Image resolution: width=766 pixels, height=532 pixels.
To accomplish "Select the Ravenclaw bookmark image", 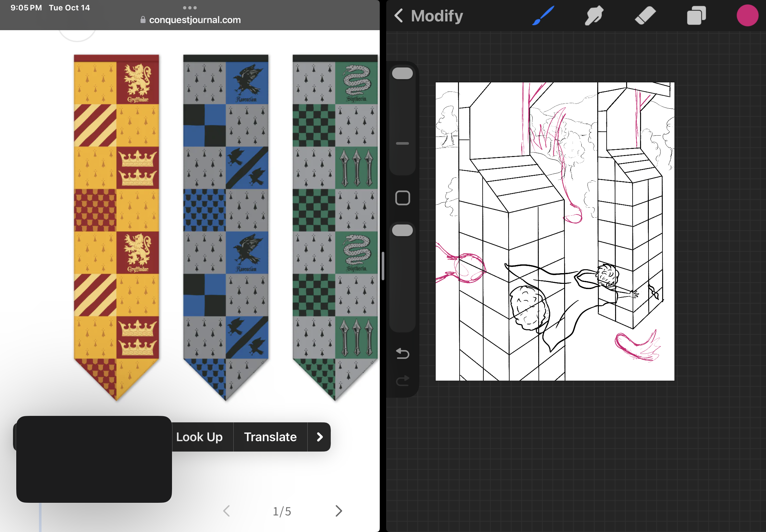I will [226, 228].
